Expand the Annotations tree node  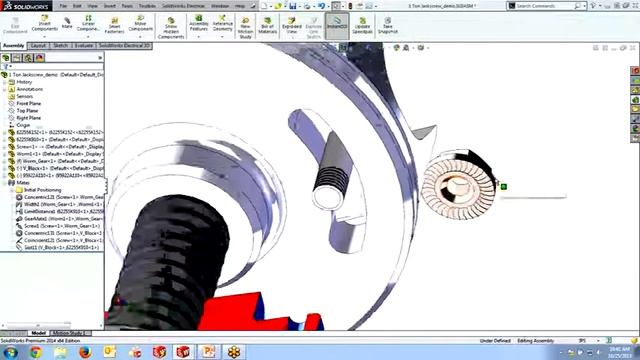click(x=4, y=89)
